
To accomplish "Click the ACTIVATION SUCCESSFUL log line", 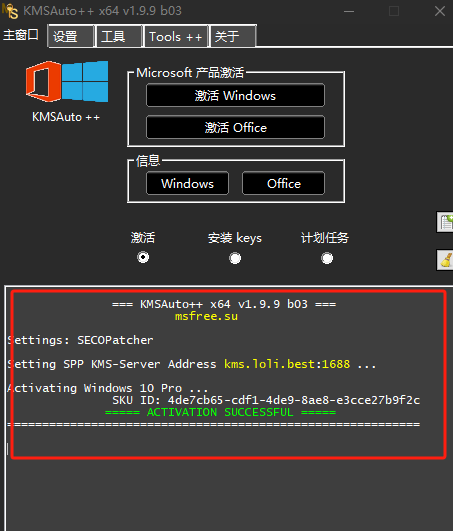I will pos(220,412).
